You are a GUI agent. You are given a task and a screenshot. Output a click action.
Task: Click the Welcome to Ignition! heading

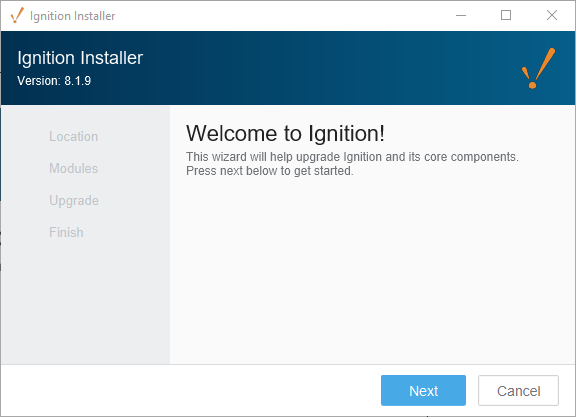tap(285, 133)
